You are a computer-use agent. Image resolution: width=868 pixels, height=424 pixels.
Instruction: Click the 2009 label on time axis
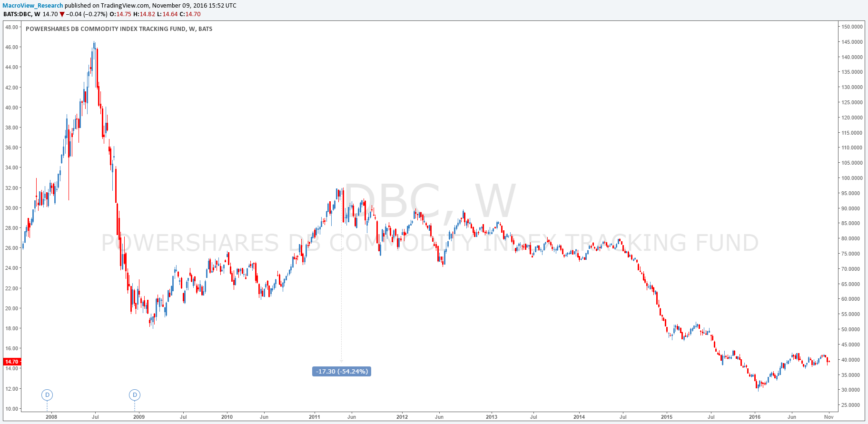pyautogui.click(x=138, y=417)
